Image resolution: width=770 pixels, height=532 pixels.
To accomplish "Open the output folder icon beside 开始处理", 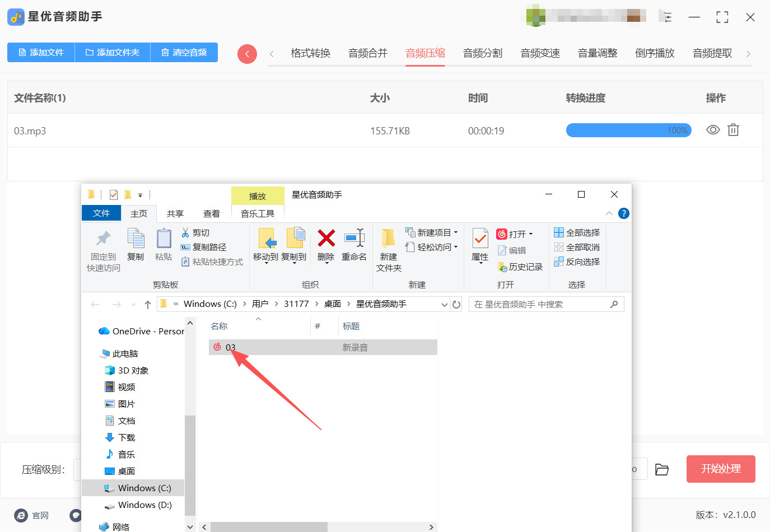I will click(662, 469).
